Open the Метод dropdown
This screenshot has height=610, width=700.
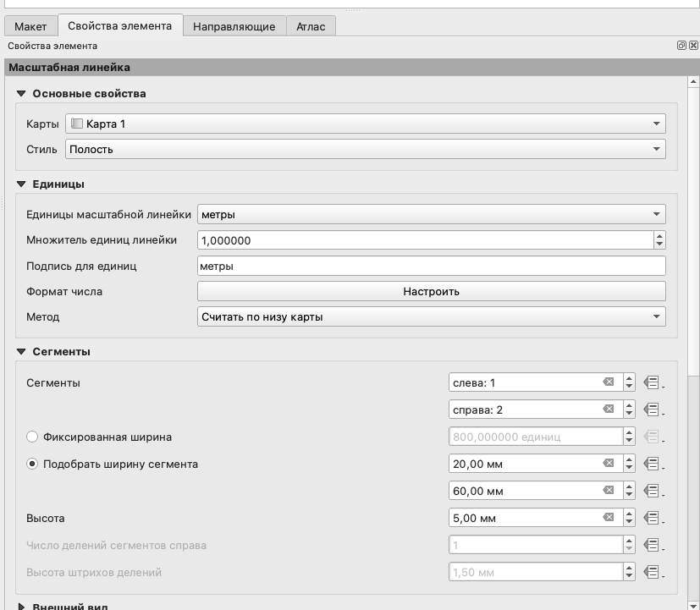tap(431, 317)
